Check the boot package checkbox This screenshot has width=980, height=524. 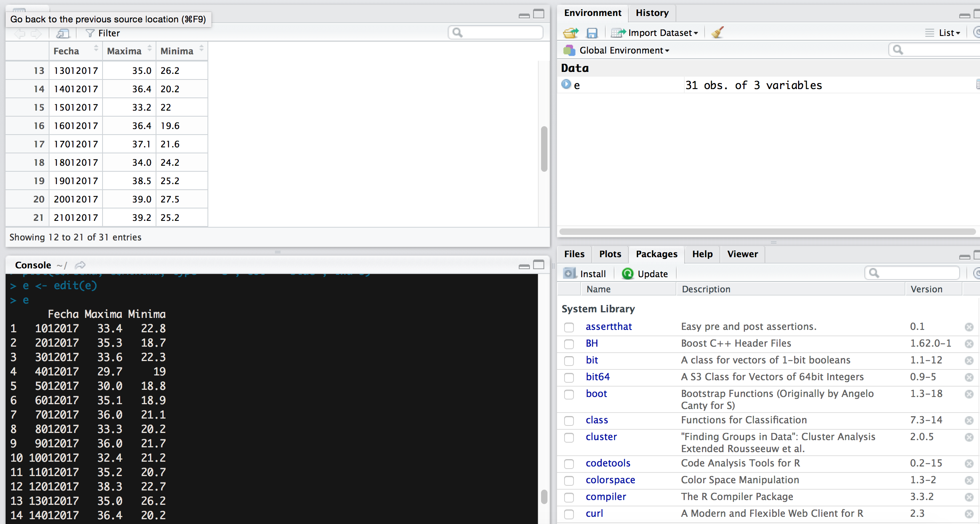click(x=569, y=395)
